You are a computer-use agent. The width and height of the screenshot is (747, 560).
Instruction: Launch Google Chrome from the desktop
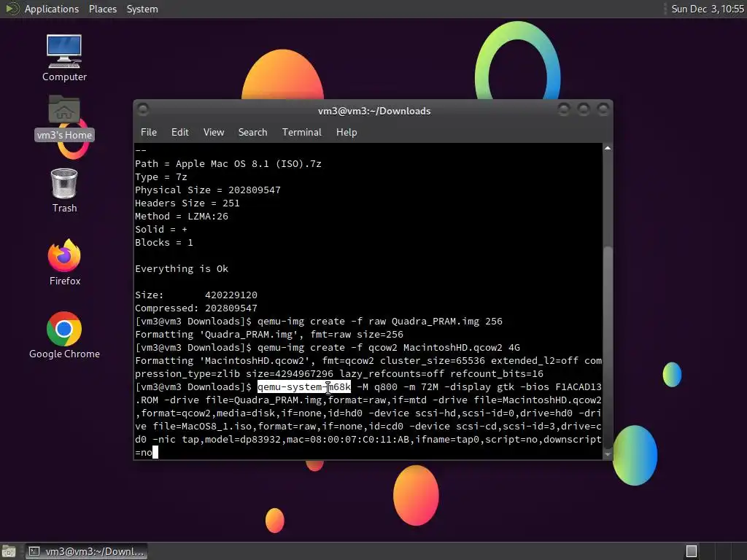click(64, 335)
